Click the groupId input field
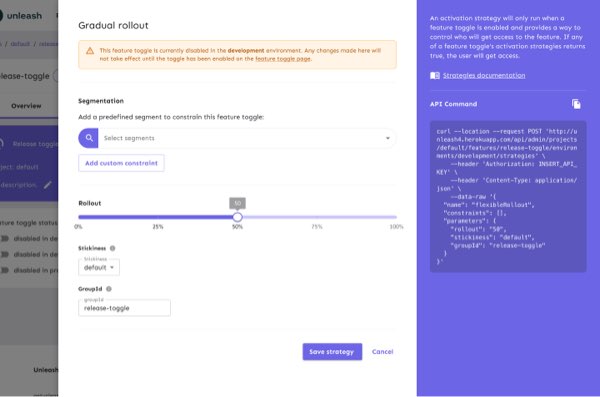Image resolution: width=600 pixels, height=397 pixels. coord(124,308)
